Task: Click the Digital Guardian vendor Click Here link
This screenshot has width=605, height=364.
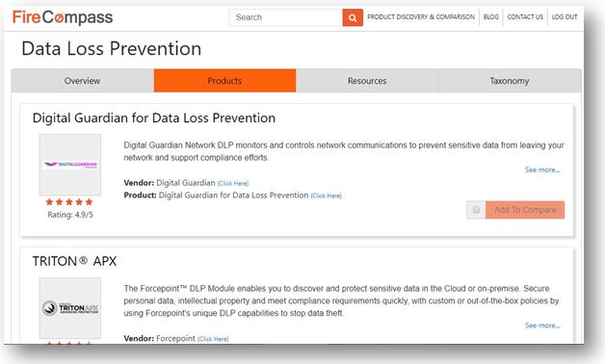Action: [x=233, y=184]
